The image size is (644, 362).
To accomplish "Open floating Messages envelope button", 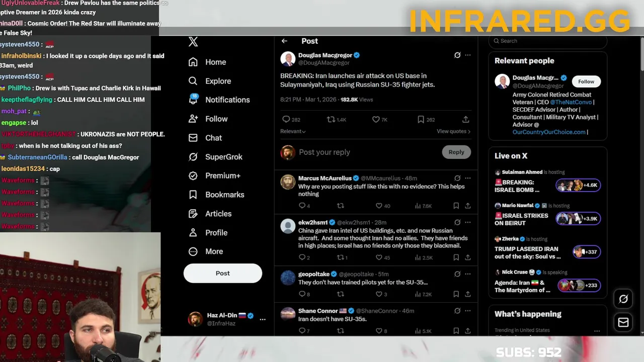I will (x=623, y=322).
